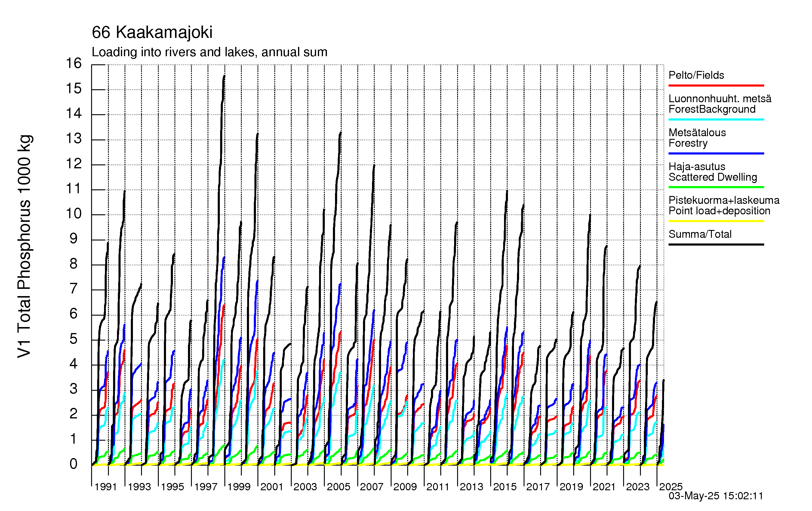Click the x-axis year label 2003
812x511 pixels.
(x=305, y=487)
